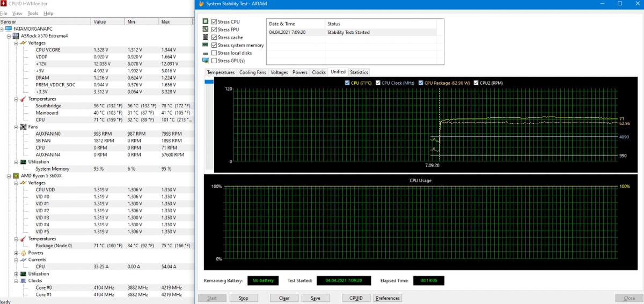
Task: Open the View menu in HWMonitor
Action: [17, 13]
